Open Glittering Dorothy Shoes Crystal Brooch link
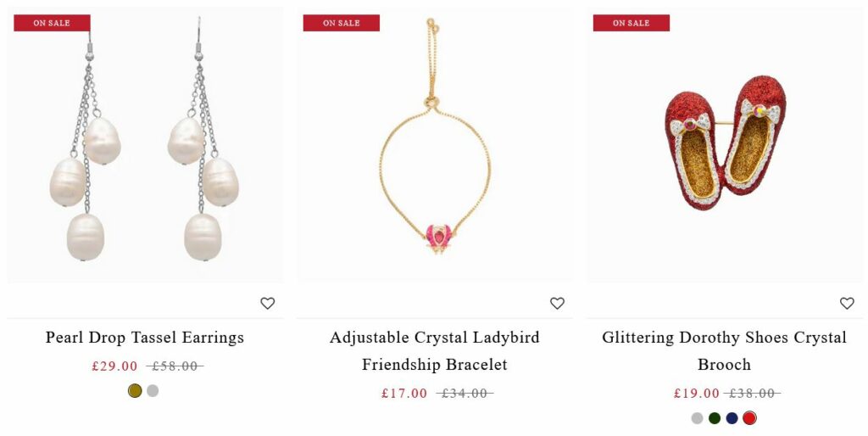The width and height of the screenshot is (868, 436). click(725, 350)
